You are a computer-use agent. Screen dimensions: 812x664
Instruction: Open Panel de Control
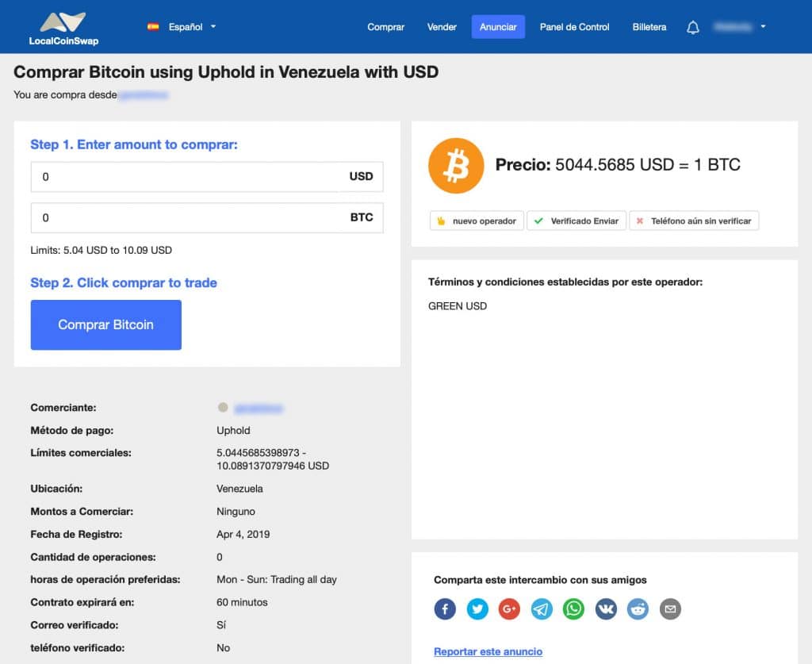(574, 27)
